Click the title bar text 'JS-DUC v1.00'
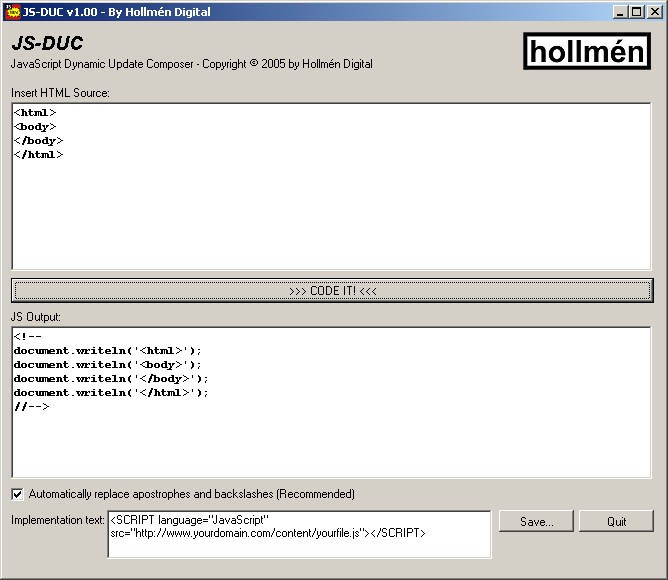Image resolution: width=668 pixels, height=580 pixels. tap(60, 12)
